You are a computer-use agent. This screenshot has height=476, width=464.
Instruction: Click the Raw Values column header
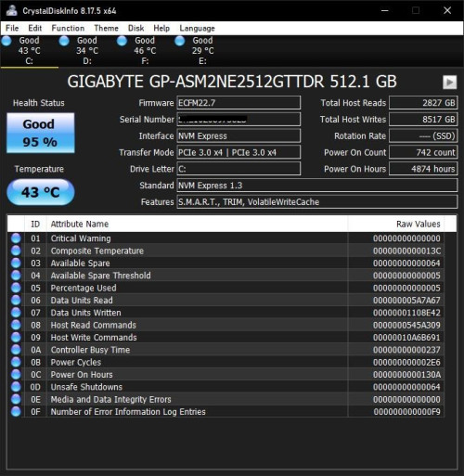pos(396,224)
